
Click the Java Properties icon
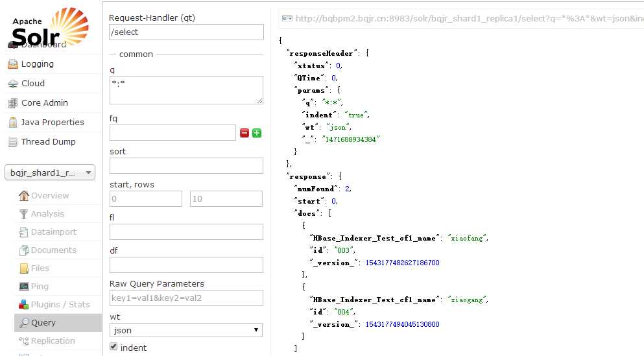(13, 123)
